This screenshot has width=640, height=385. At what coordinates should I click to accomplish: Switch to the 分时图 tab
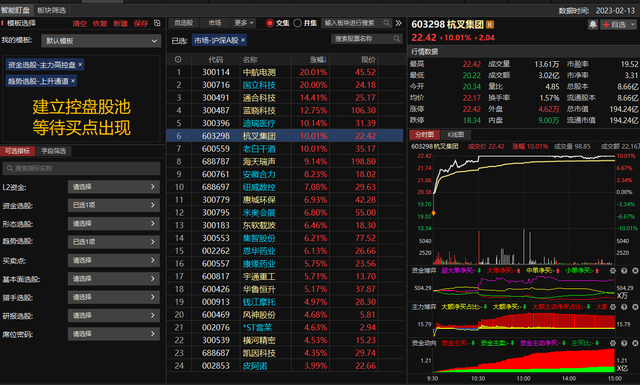tap(424, 135)
